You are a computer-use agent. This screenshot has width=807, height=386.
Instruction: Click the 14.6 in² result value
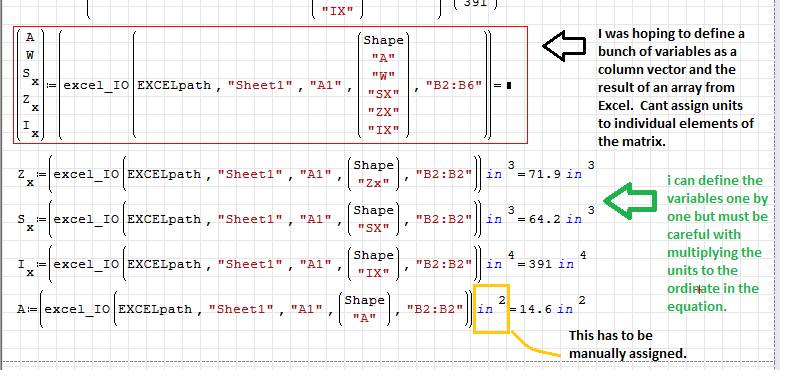tap(553, 307)
